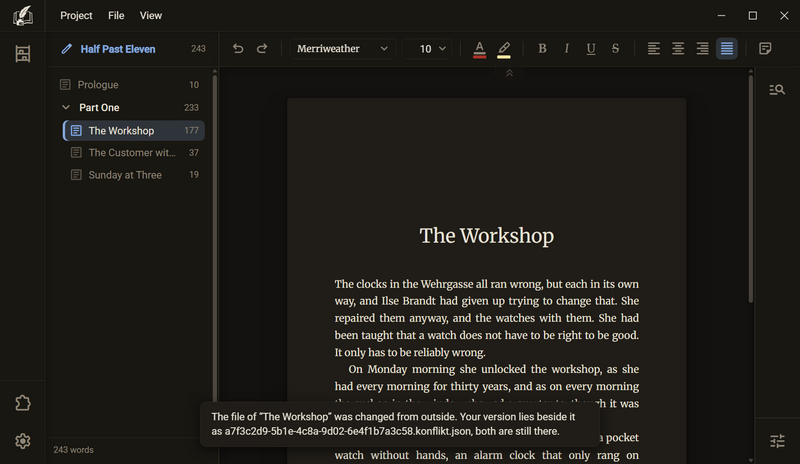Select The Customer wit... scene
Image resolution: width=800 pixels, height=464 pixels.
point(134,153)
